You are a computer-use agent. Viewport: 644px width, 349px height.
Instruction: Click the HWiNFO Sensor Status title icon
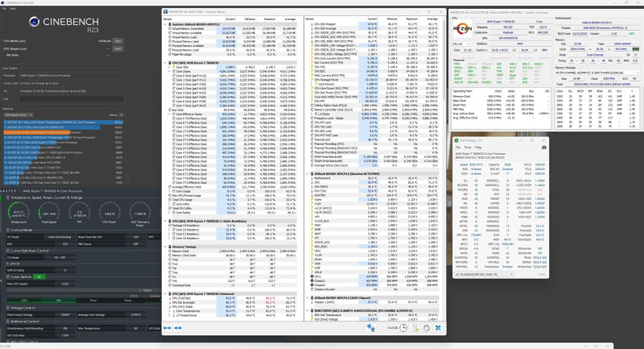coord(166,11)
